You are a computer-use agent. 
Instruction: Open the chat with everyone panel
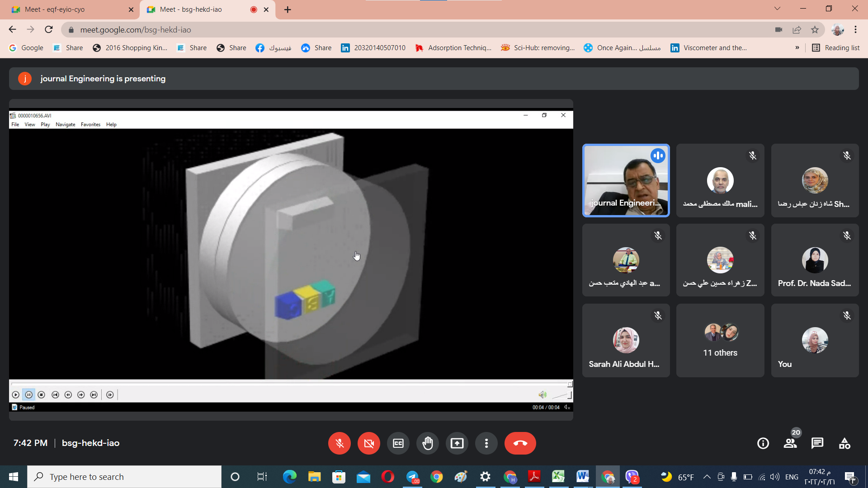[x=817, y=443]
